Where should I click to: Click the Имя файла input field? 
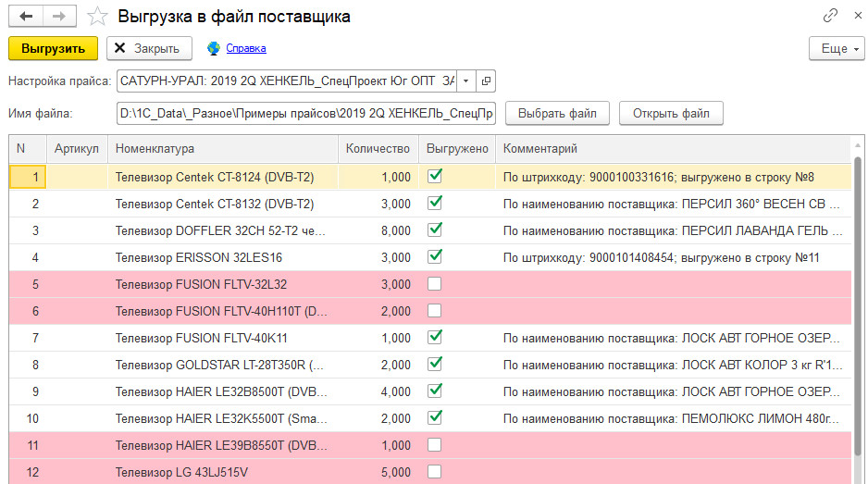point(306,114)
